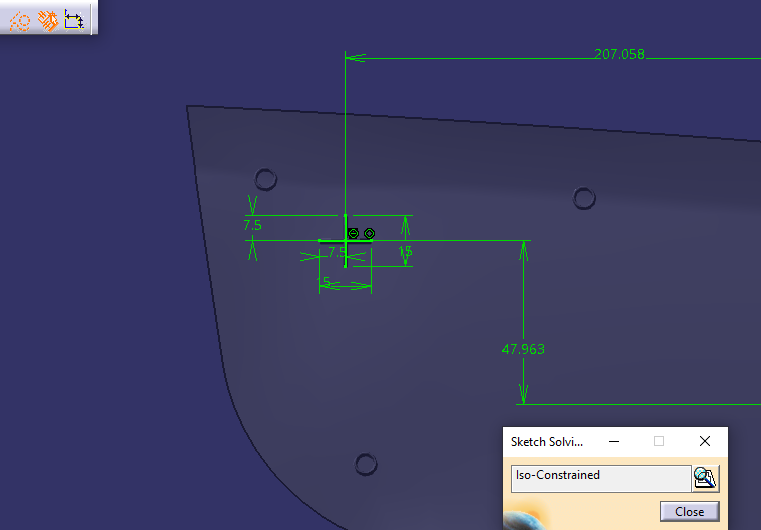This screenshot has height=530, width=761.
Task: Close Sketch Solving dialog with X
Action: 705,441
